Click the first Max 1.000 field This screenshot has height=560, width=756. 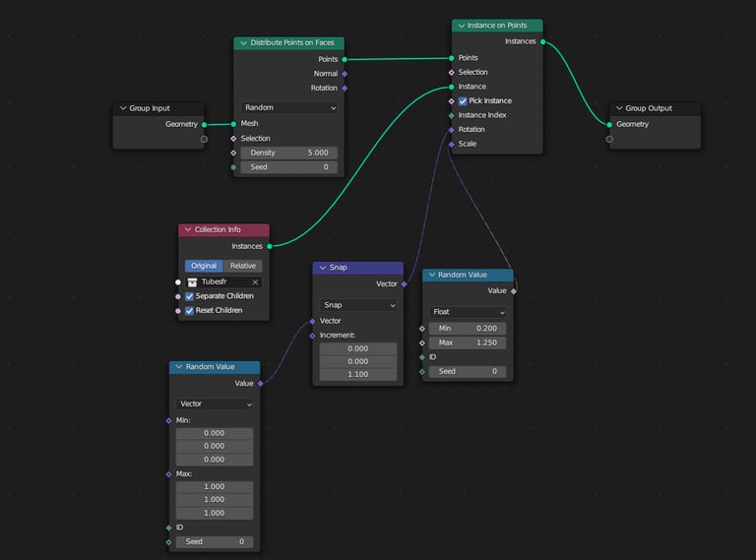[215, 487]
